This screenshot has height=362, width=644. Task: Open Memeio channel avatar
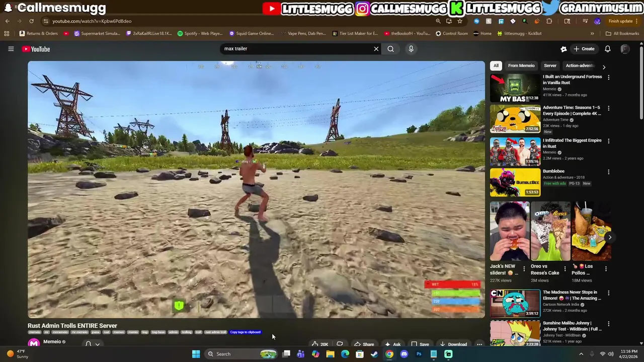click(x=34, y=343)
